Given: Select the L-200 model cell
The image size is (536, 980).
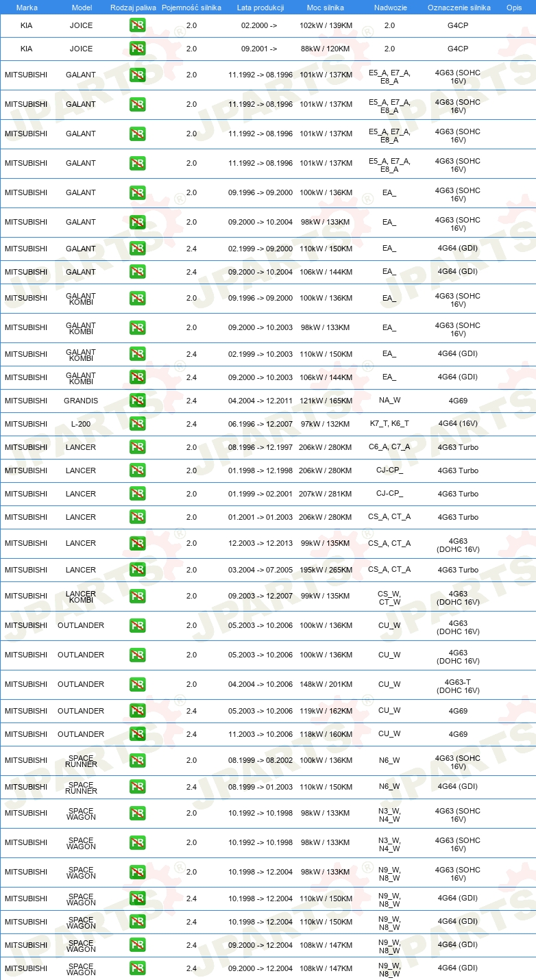Looking at the screenshot, I should (x=81, y=424).
